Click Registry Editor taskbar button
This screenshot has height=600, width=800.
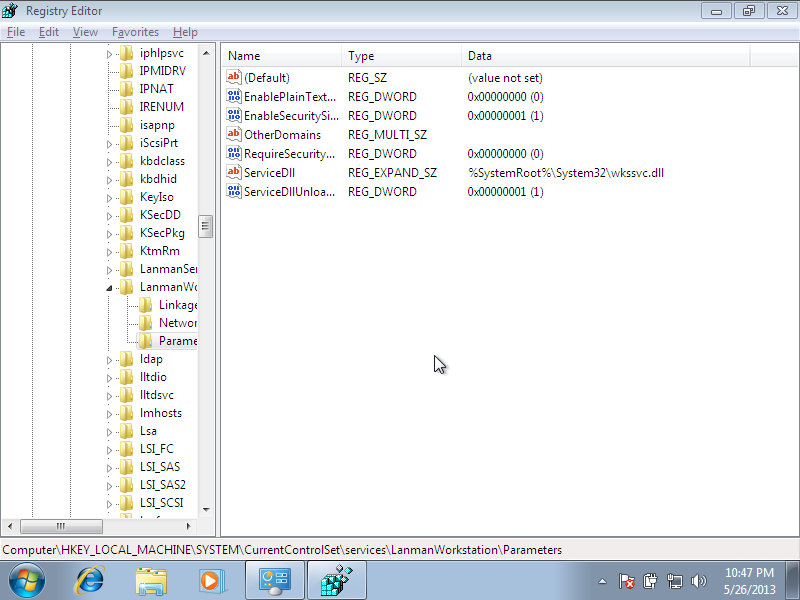point(337,581)
